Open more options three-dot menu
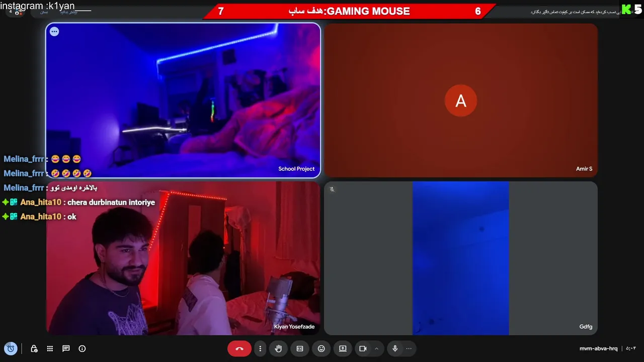Image resolution: width=644 pixels, height=362 pixels. click(x=260, y=348)
